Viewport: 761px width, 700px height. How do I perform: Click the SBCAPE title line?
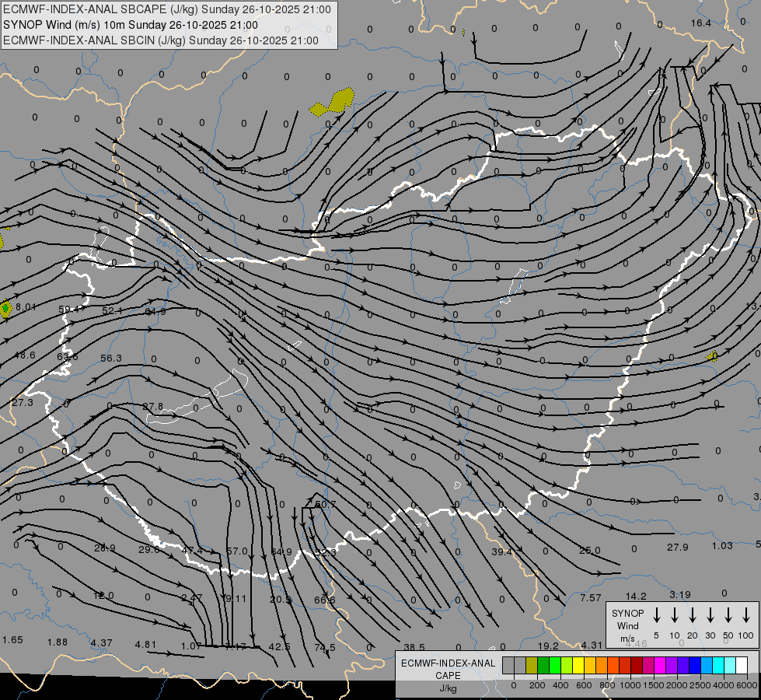[x=167, y=9]
